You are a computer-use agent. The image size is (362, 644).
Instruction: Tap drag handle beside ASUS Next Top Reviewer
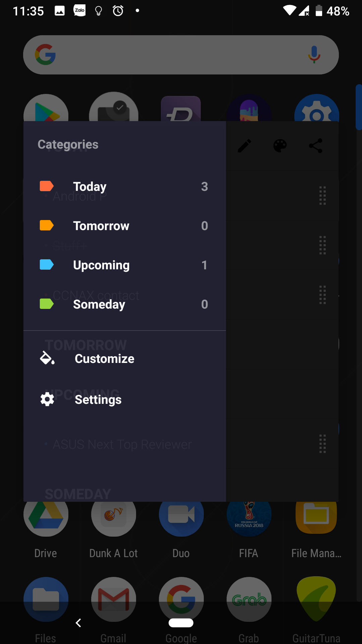tap(322, 444)
